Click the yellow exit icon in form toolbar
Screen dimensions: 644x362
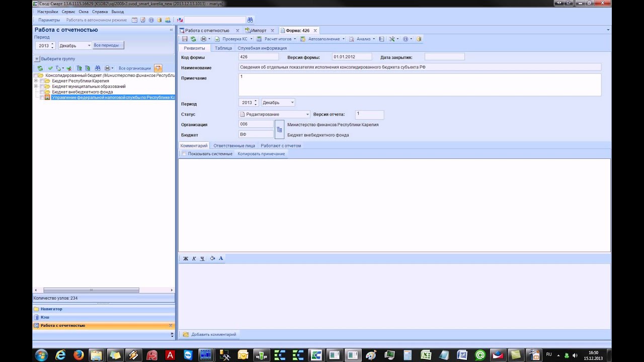tap(419, 39)
